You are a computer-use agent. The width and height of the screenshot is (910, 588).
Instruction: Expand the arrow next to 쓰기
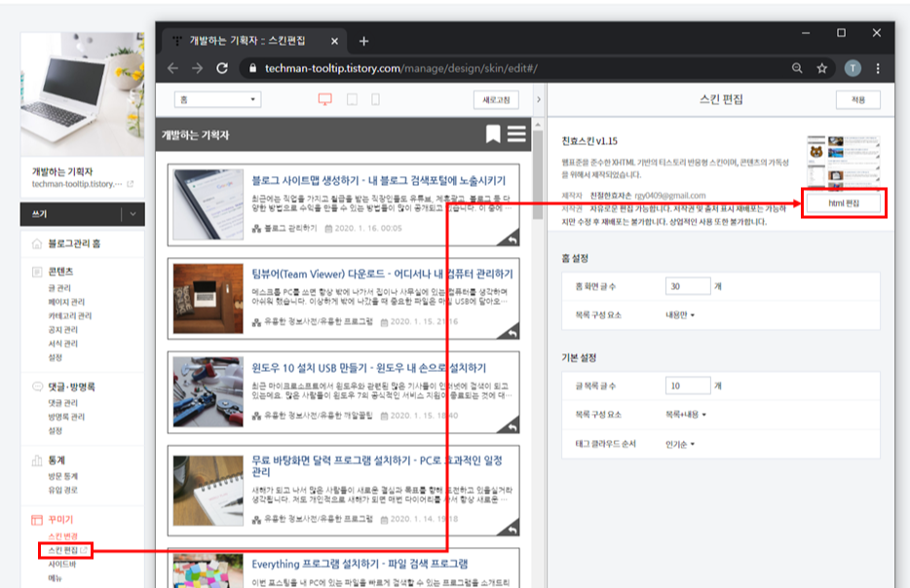point(133,214)
